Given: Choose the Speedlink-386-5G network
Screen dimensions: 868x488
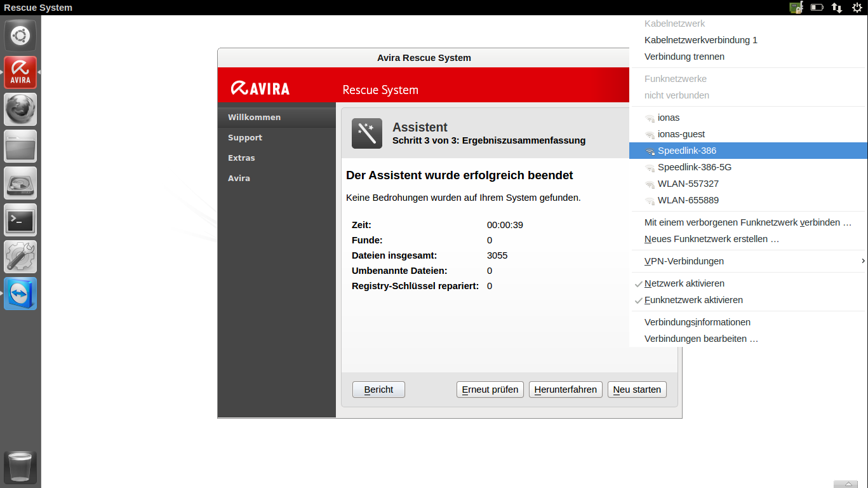Looking at the screenshot, I should click(748, 167).
